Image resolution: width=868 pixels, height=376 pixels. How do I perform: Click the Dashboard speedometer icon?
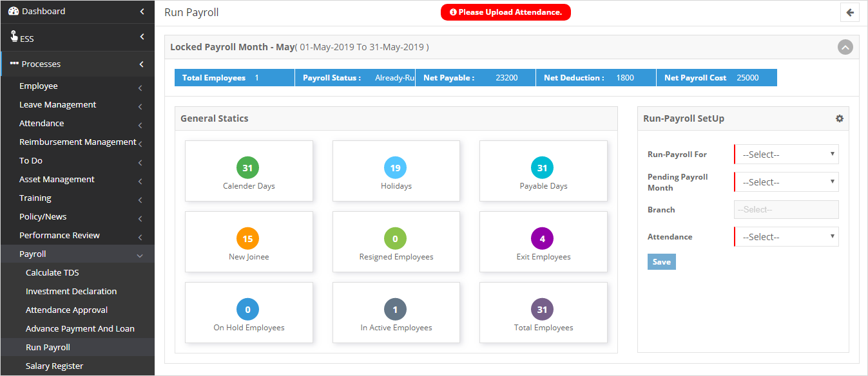click(x=14, y=11)
